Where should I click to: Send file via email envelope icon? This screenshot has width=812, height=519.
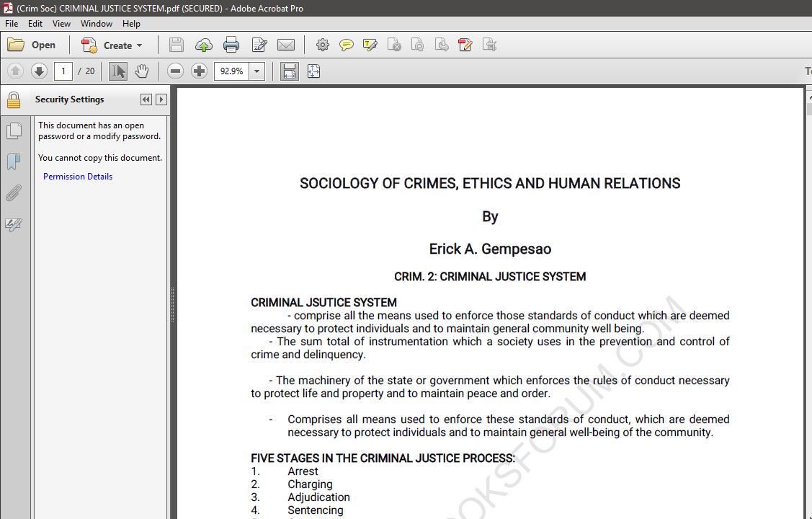(x=286, y=45)
